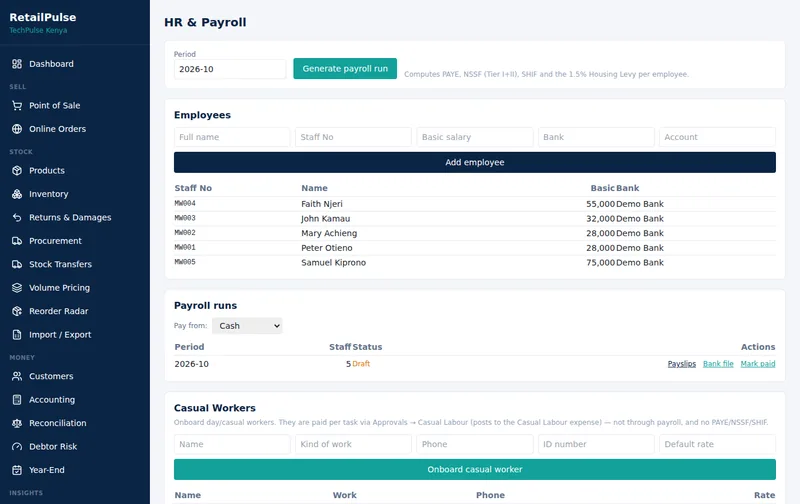The image size is (800, 504).
Task: Click the Bank input field
Action: click(596, 137)
